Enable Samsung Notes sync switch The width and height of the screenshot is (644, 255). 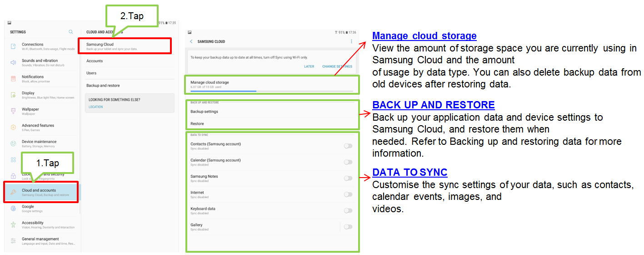coord(348,178)
